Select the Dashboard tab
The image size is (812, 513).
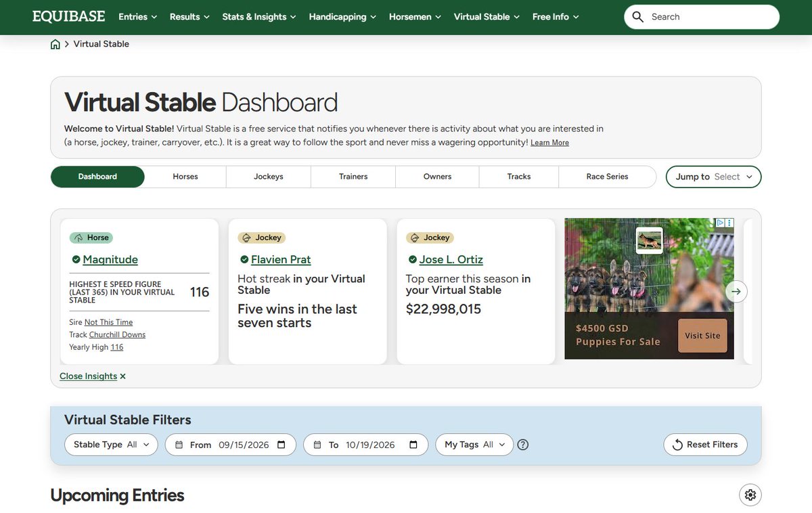pos(97,177)
